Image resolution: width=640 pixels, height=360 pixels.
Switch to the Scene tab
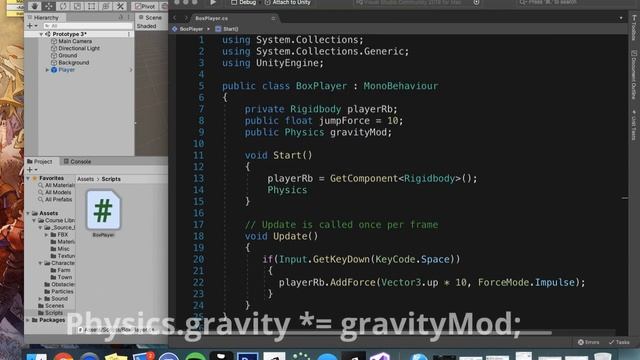pos(150,18)
